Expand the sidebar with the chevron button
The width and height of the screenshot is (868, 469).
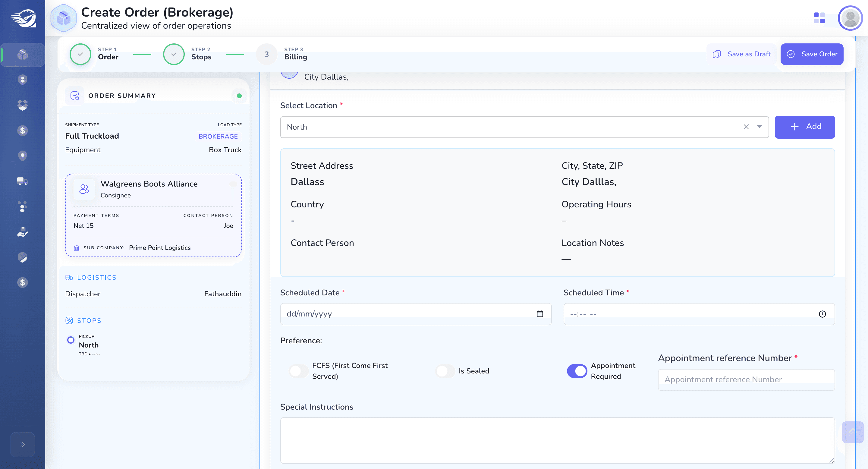(x=23, y=444)
